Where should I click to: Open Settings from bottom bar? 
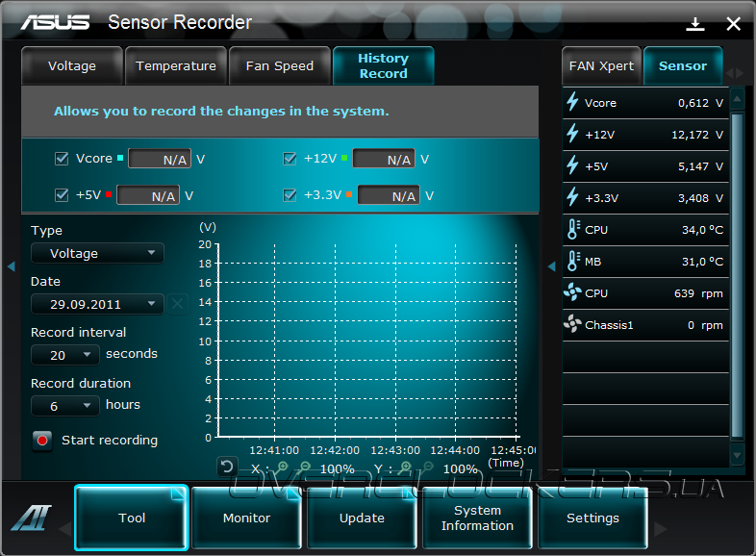coord(592,518)
